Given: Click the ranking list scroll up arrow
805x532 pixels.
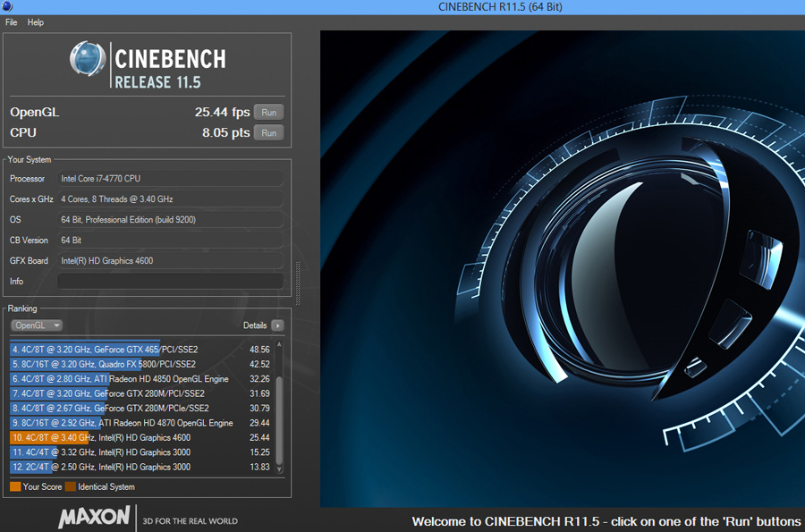Looking at the screenshot, I should (279, 344).
